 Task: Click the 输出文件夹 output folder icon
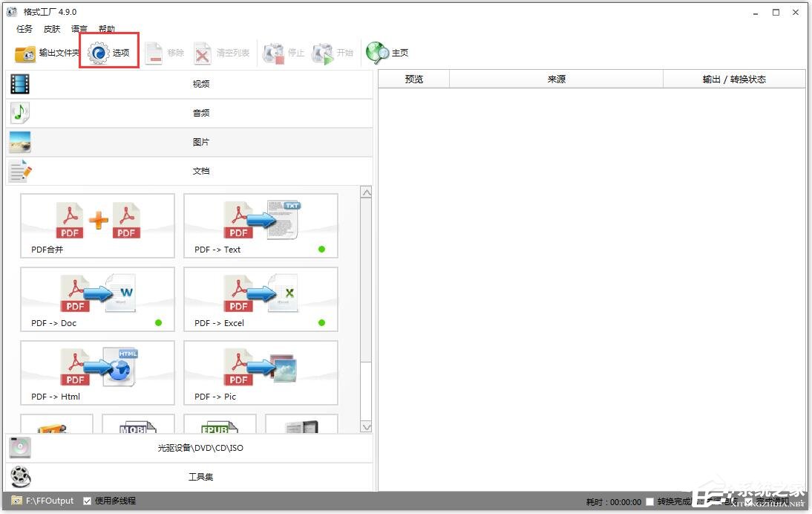[25, 53]
